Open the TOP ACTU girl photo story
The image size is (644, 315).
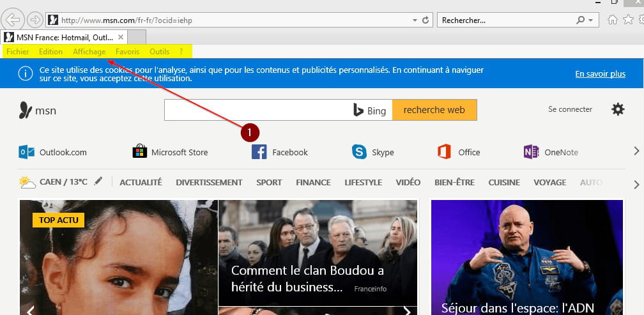[119, 257]
